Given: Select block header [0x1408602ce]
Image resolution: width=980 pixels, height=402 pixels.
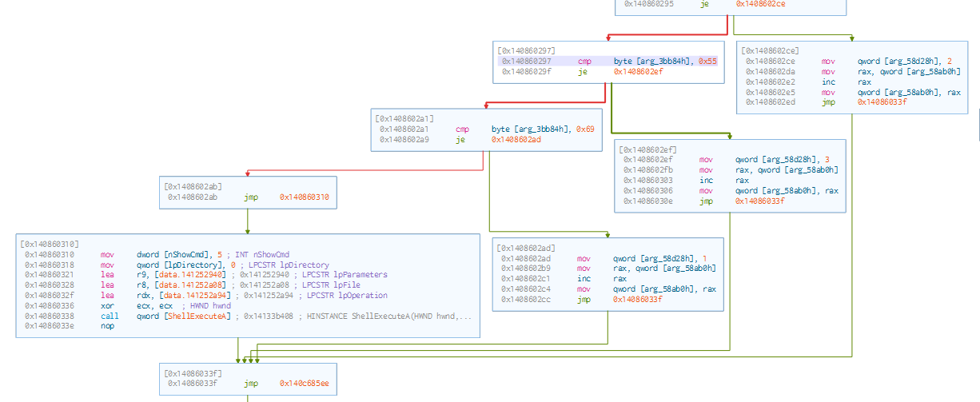Looking at the screenshot, I should click(x=768, y=50).
